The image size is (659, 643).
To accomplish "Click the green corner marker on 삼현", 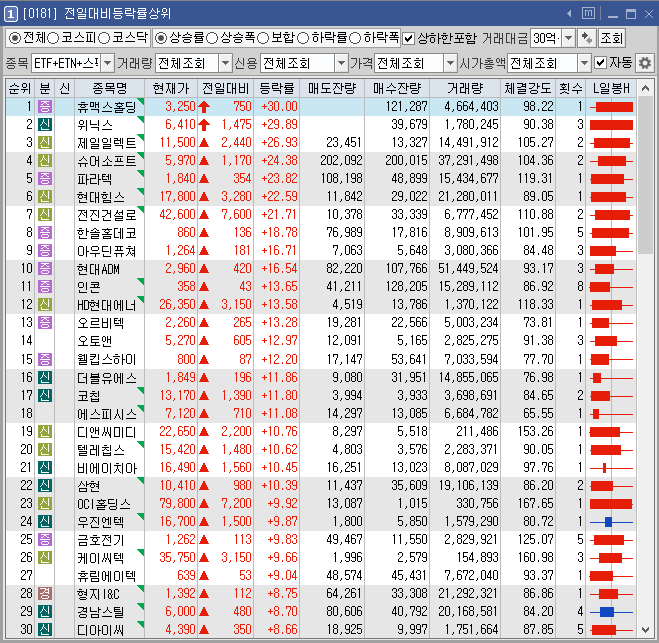I will pos(141,480).
